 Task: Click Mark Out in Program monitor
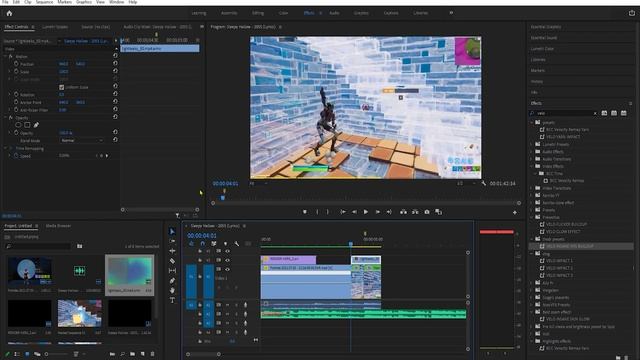point(327,212)
